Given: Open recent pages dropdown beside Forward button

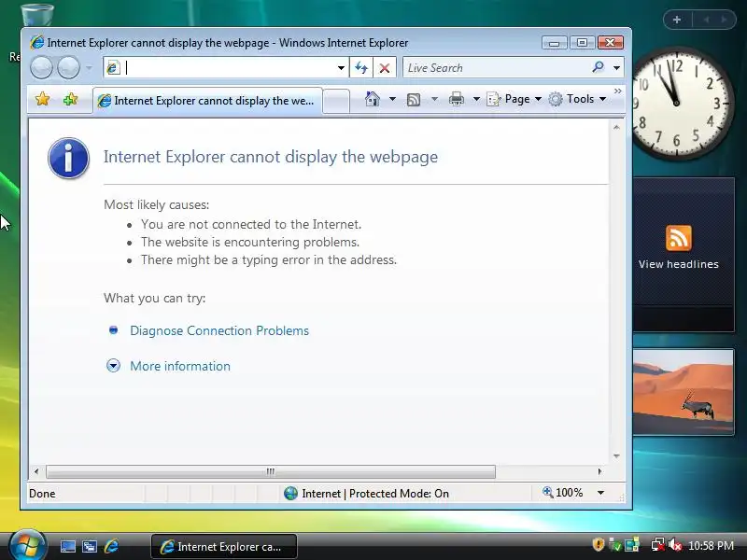Looking at the screenshot, I should pyautogui.click(x=89, y=67).
